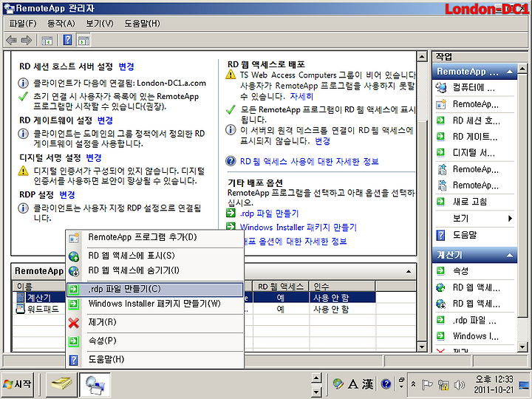The width and height of the screenshot is (532, 399).
Task: Click RemoteApp 프로그램 추가 icon in context menu
Action: pos(74,237)
